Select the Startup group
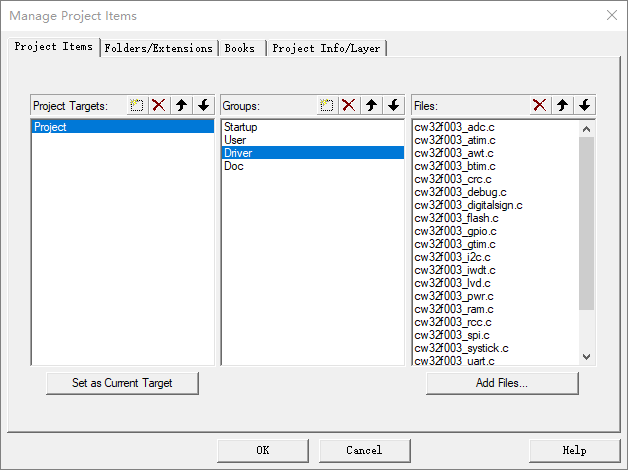Image resolution: width=628 pixels, height=470 pixels. click(313, 127)
